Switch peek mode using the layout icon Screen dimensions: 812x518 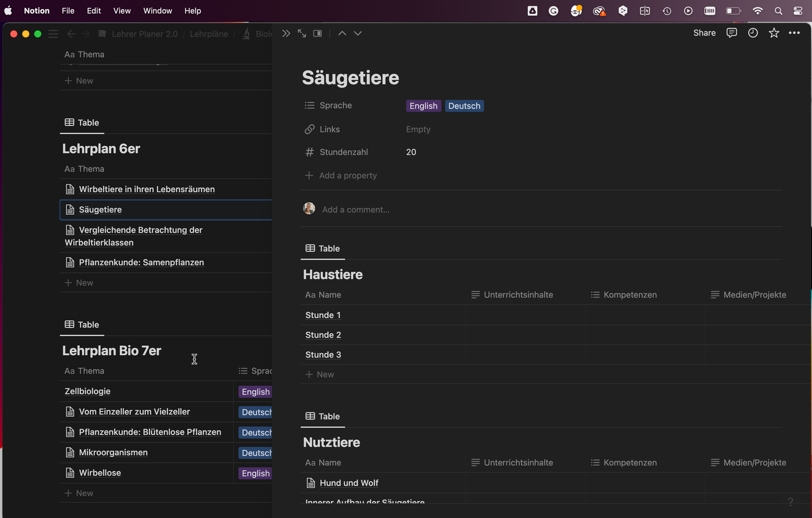pyautogui.click(x=318, y=34)
